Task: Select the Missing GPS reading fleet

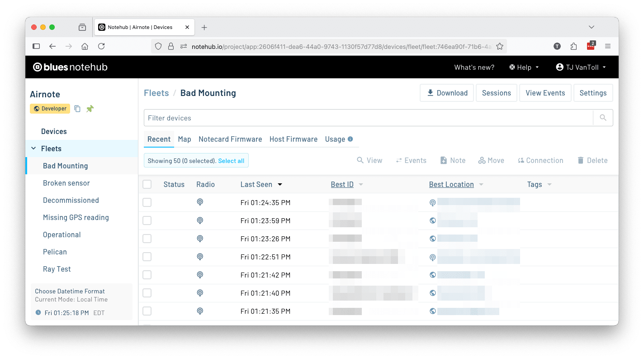Action: click(76, 217)
